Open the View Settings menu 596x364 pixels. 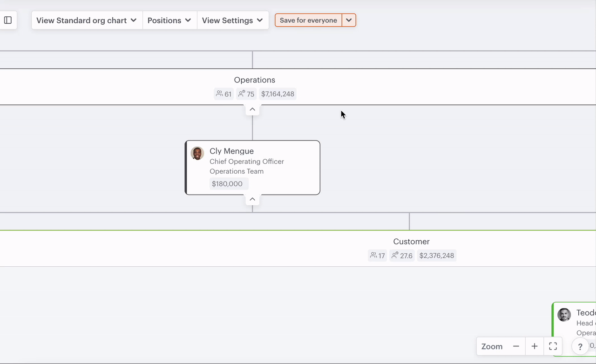pyautogui.click(x=232, y=20)
